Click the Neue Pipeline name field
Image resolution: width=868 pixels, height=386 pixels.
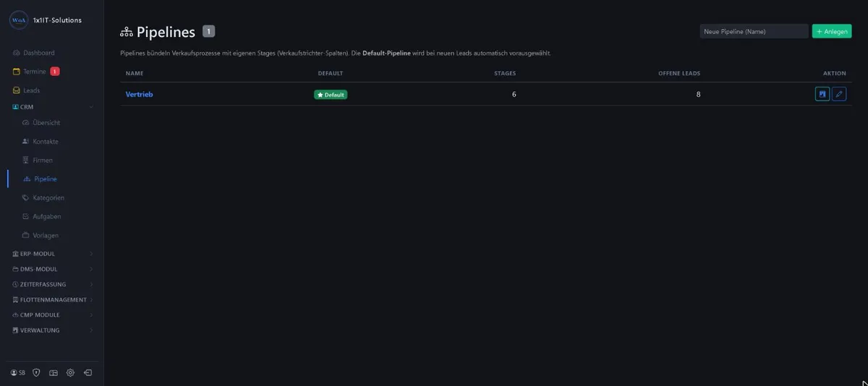click(754, 31)
